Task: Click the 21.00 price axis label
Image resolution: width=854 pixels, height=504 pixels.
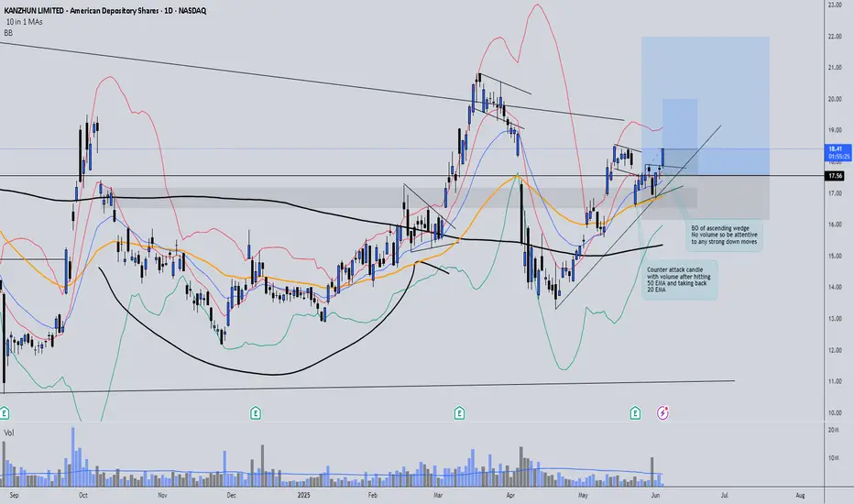Action: (835, 68)
